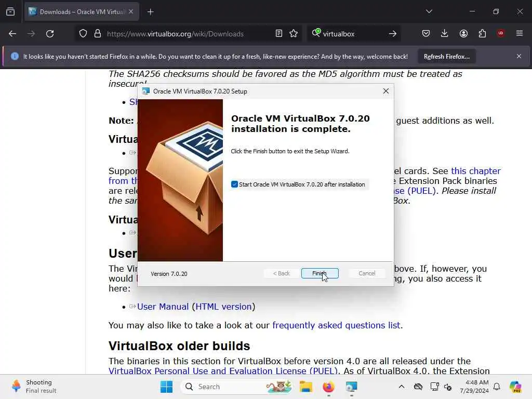
Task: Click the search engine icon in search box
Action: pos(316,33)
